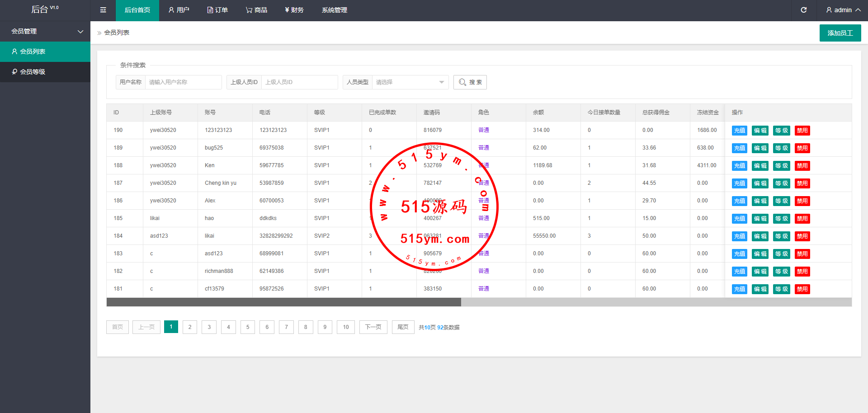Open the 订单 menu in top navigation
The width and height of the screenshot is (868, 413).
pyautogui.click(x=217, y=10)
